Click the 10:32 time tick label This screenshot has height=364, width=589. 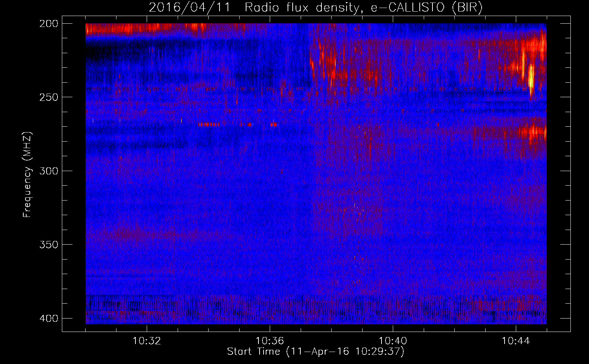click(x=147, y=341)
